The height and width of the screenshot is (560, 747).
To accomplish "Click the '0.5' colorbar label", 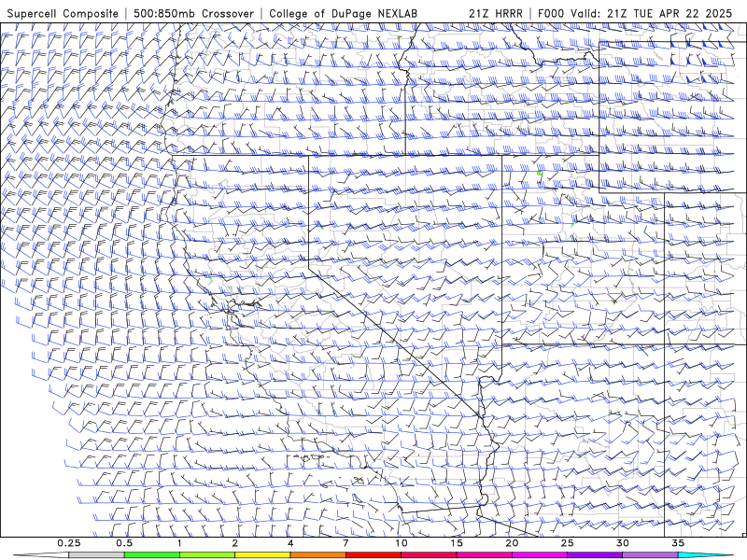I will [x=124, y=543].
